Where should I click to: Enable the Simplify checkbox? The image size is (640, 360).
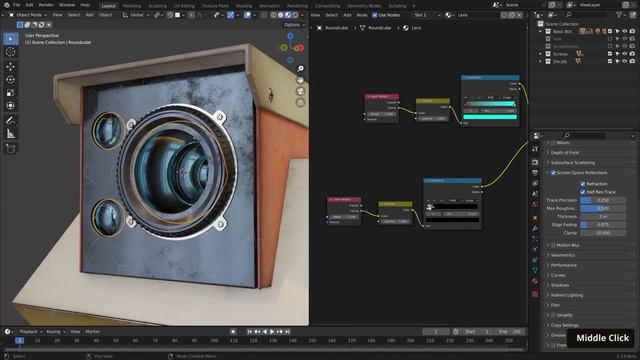pyautogui.click(x=553, y=315)
